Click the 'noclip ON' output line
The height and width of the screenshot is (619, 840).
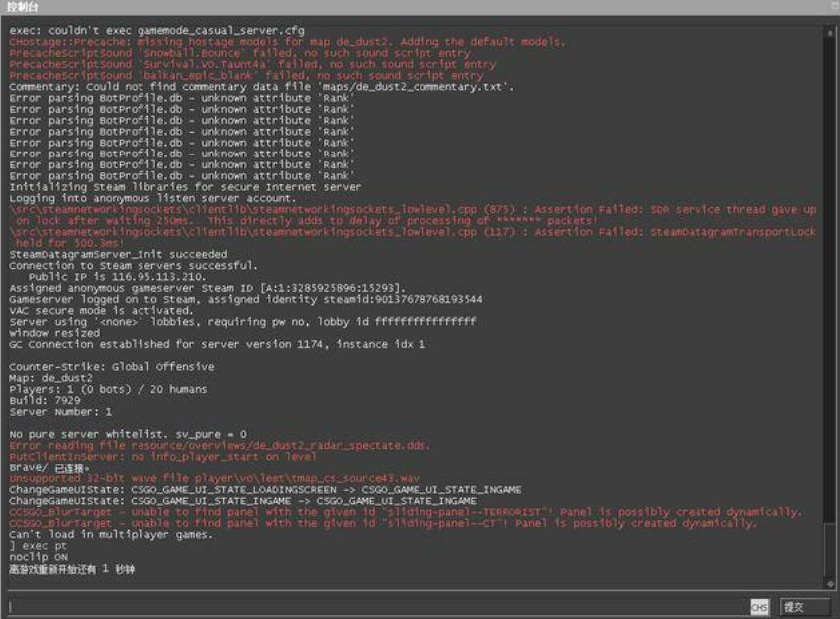point(38,557)
